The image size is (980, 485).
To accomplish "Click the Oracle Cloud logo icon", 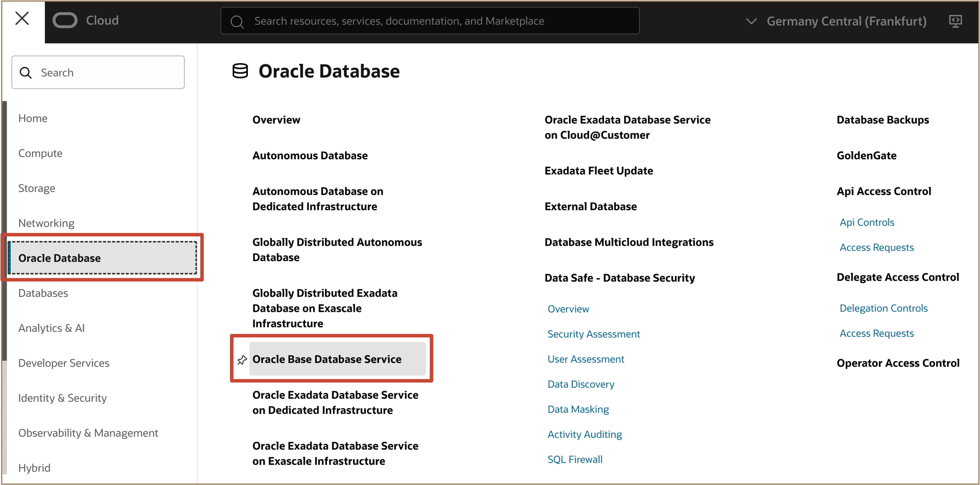I will coord(65,21).
